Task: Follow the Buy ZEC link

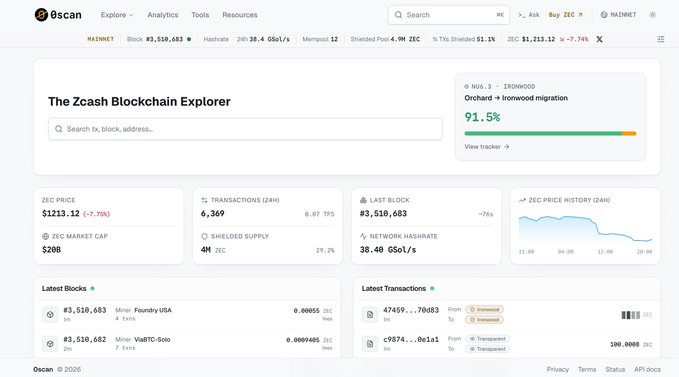Action: pos(566,15)
